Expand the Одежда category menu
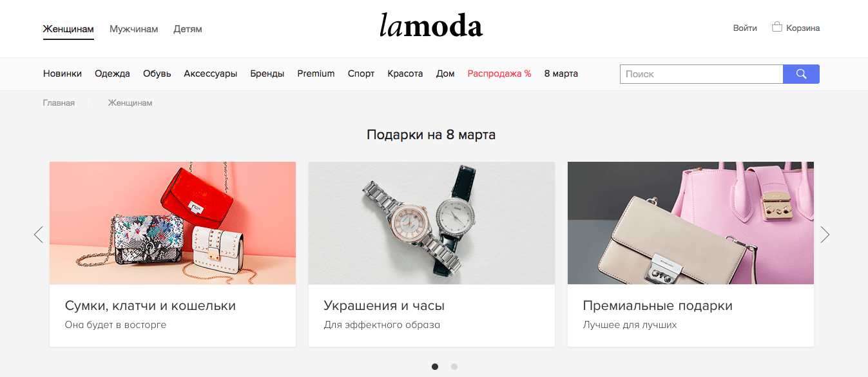 click(112, 73)
